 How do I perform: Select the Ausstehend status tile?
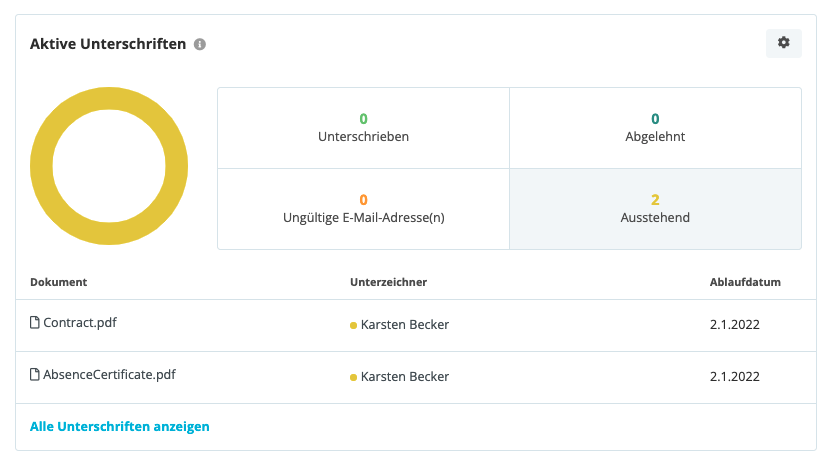(655, 209)
